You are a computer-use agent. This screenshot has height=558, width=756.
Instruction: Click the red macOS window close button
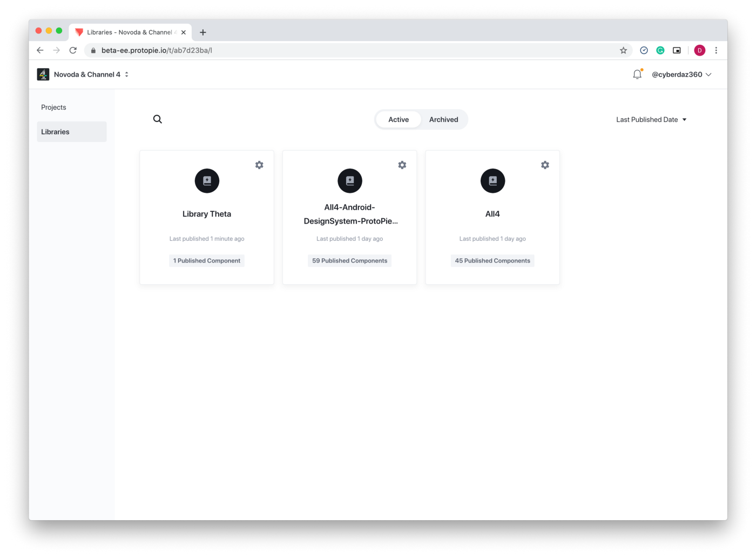click(38, 31)
